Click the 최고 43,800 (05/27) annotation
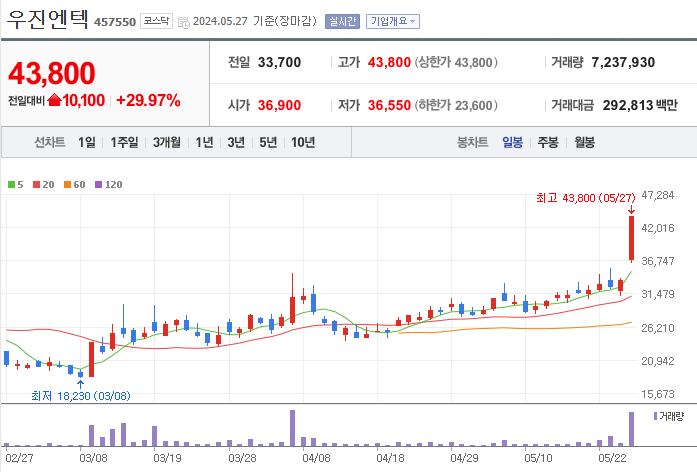The image size is (697, 472). (x=585, y=198)
